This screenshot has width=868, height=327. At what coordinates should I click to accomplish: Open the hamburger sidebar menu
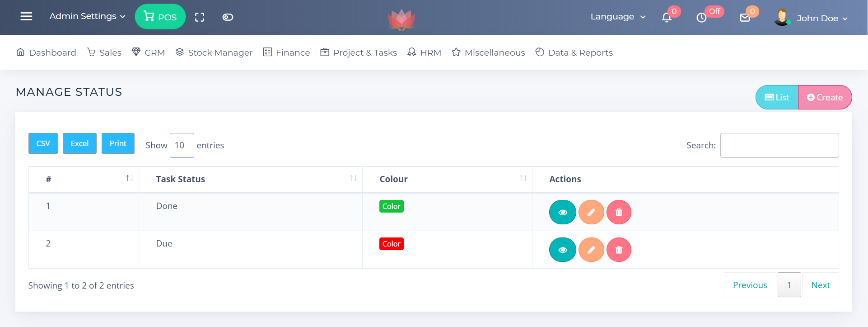(x=26, y=17)
